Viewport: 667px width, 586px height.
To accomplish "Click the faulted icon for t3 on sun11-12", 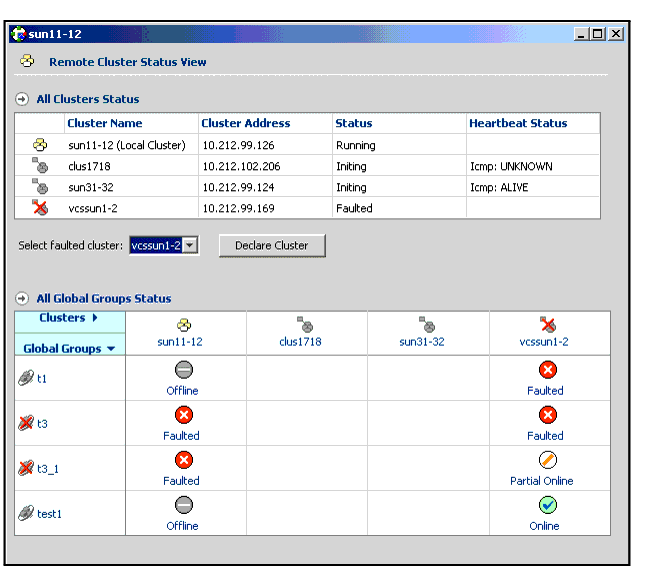I will pos(184,415).
